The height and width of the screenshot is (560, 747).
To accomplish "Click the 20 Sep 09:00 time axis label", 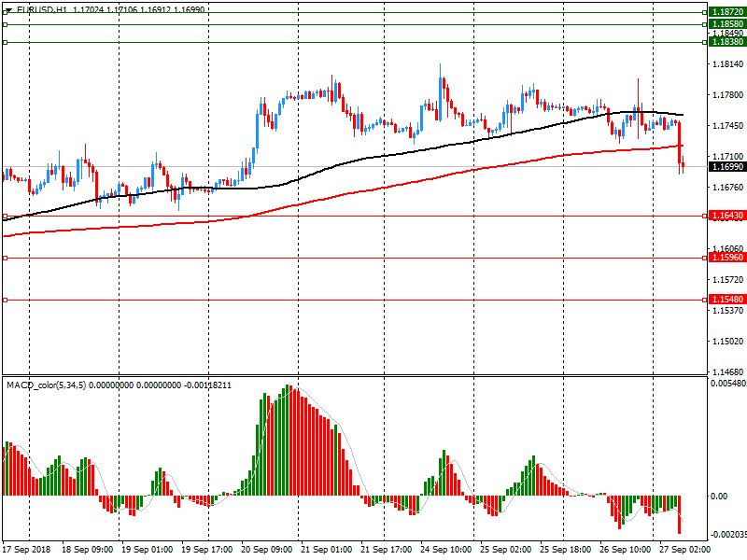I will [x=267, y=551].
